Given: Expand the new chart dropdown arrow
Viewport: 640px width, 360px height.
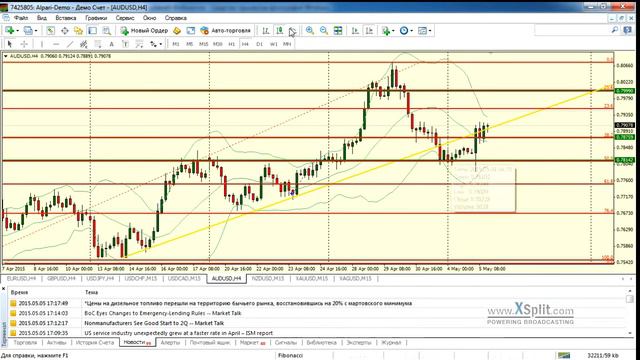Looking at the screenshot, I should (18, 31).
